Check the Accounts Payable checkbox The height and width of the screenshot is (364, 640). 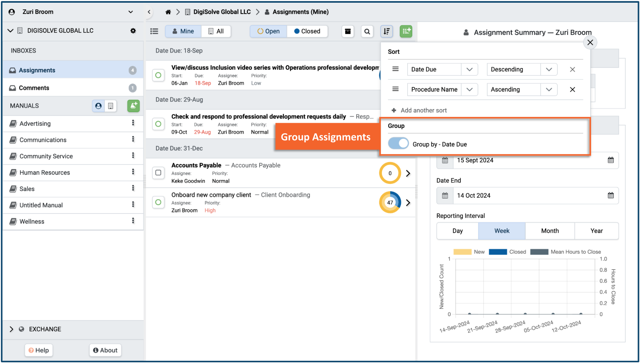tap(158, 173)
